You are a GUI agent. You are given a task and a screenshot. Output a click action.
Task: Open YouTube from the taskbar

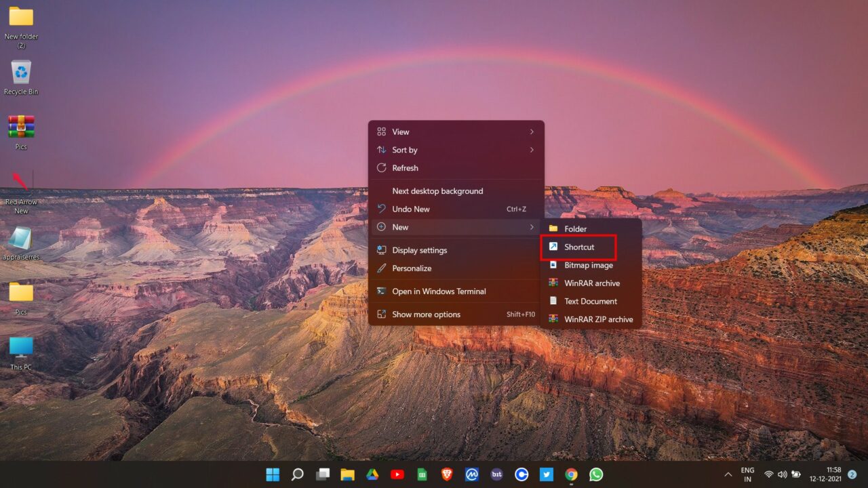[397, 474]
